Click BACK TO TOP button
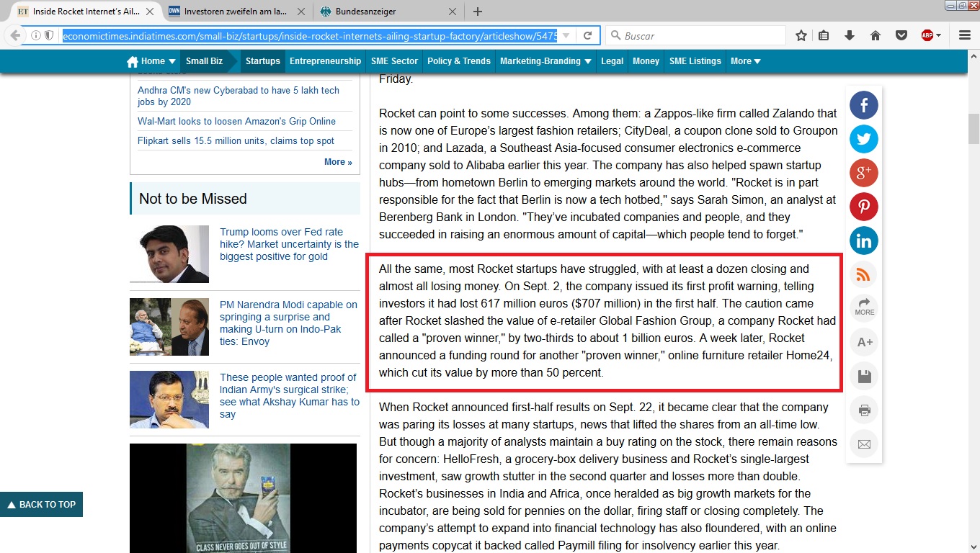The image size is (980, 553). point(41,505)
